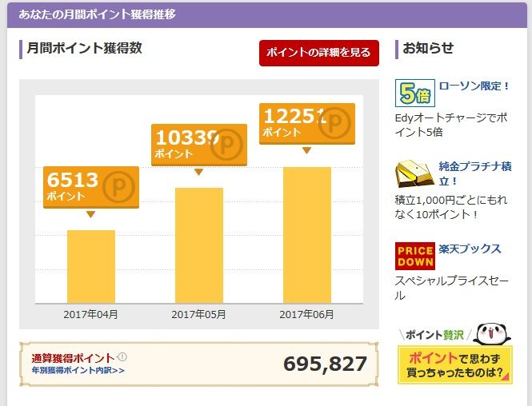Click the PRICE DOWN icon
The width and height of the screenshot is (532, 406).
pyautogui.click(x=415, y=257)
